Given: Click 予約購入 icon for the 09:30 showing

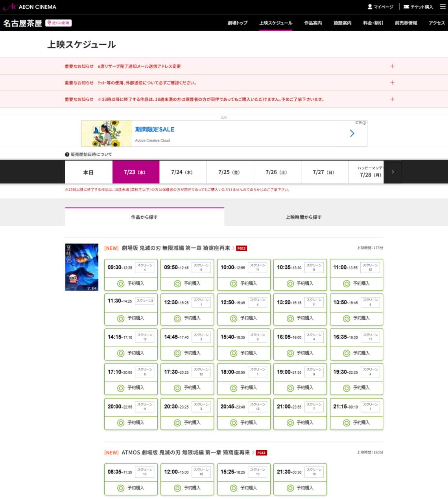Looking at the screenshot, I should tap(120, 284).
